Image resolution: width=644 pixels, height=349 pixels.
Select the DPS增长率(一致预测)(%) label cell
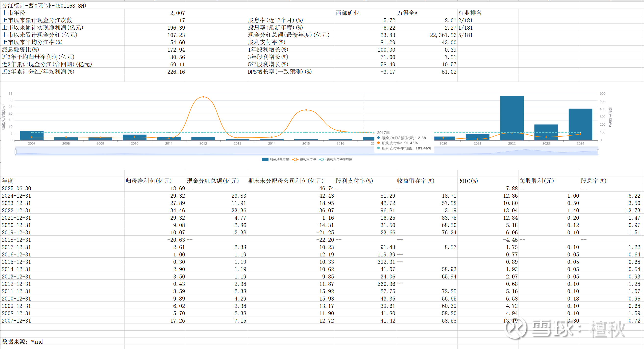coord(291,72)
